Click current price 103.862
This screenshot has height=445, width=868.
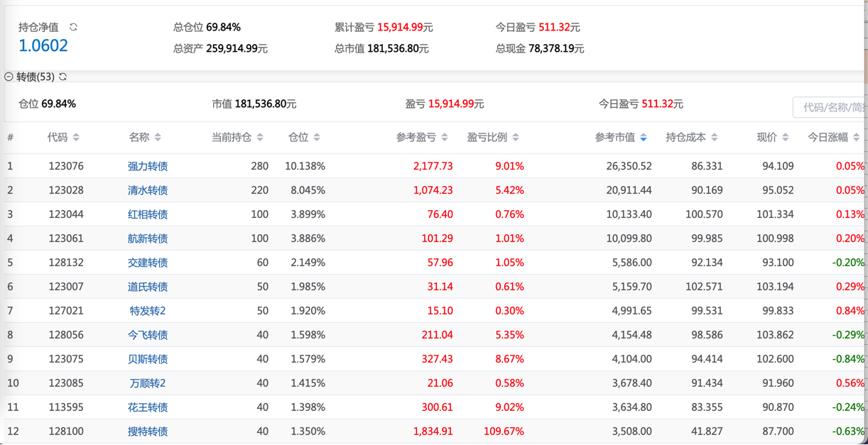coord(776,335)
